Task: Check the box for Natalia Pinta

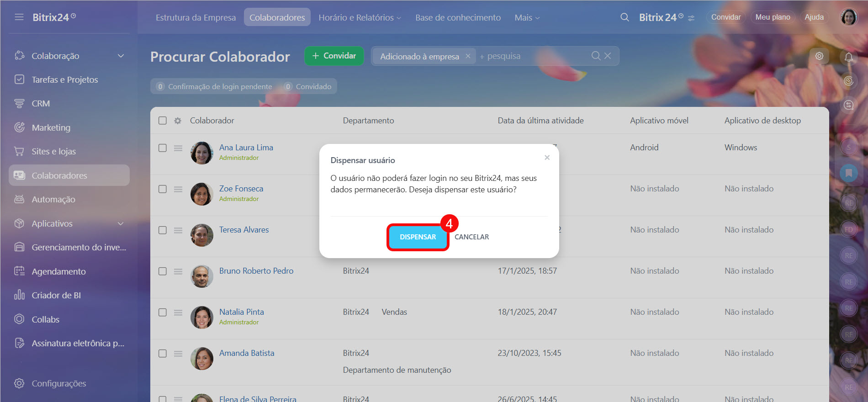Action: point(163,312)
